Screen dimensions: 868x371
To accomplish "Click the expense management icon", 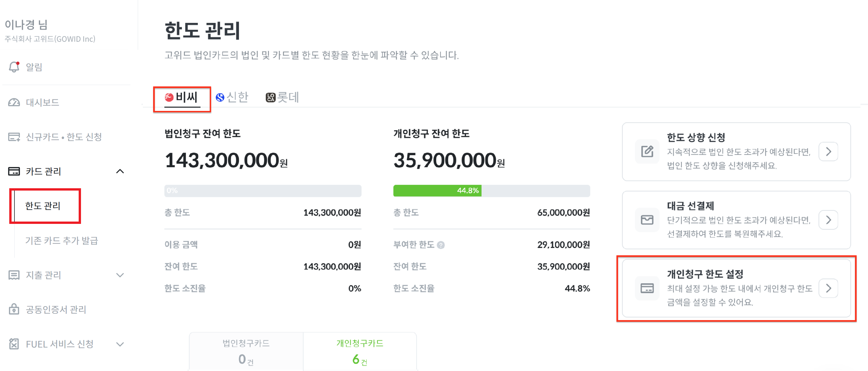I will tap(14, 275).
